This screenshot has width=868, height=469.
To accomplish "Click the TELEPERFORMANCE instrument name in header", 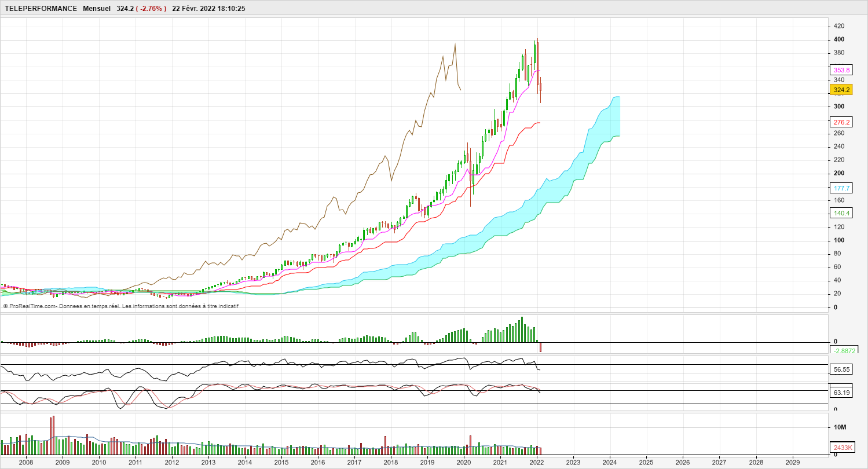I will 41,9.
